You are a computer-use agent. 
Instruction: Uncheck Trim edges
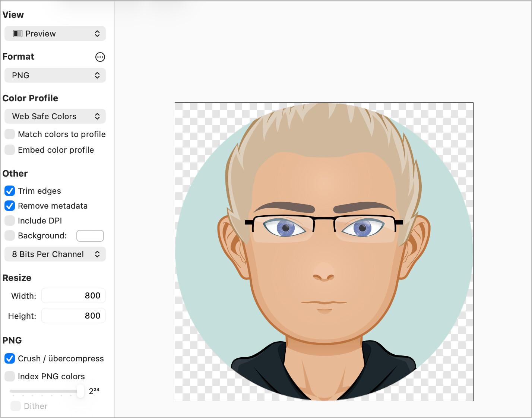[10, 191]
